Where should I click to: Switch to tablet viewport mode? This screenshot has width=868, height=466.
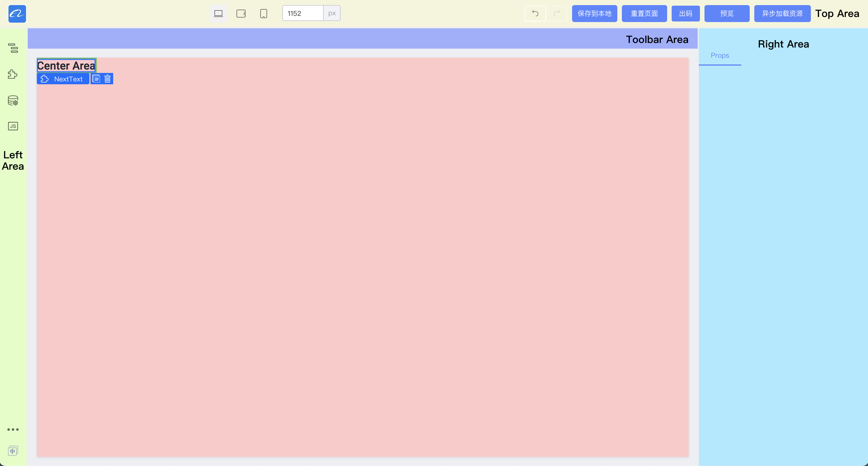(241, 14)
